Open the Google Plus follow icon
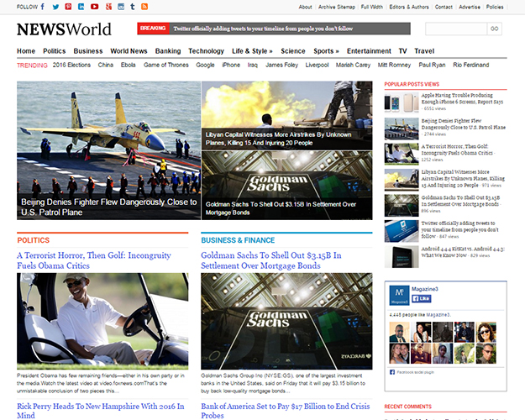The width and height of the screenshot is (525, 420). [x=108, y=7]
